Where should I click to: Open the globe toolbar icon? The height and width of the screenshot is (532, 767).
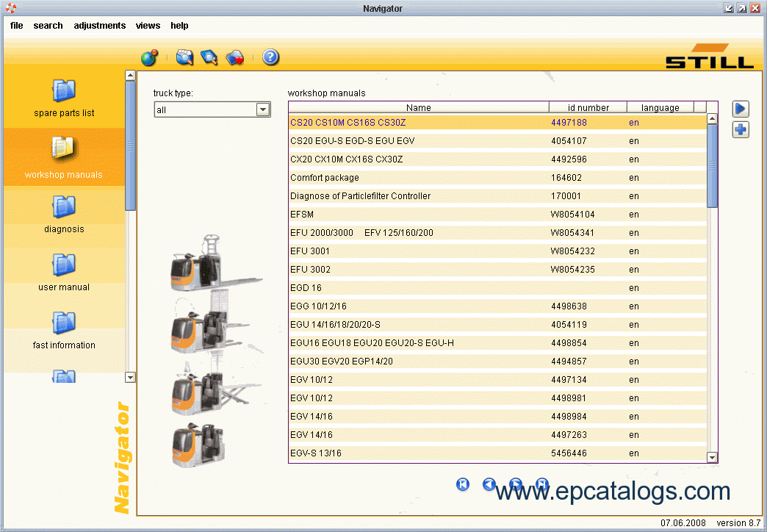(149, 58)
